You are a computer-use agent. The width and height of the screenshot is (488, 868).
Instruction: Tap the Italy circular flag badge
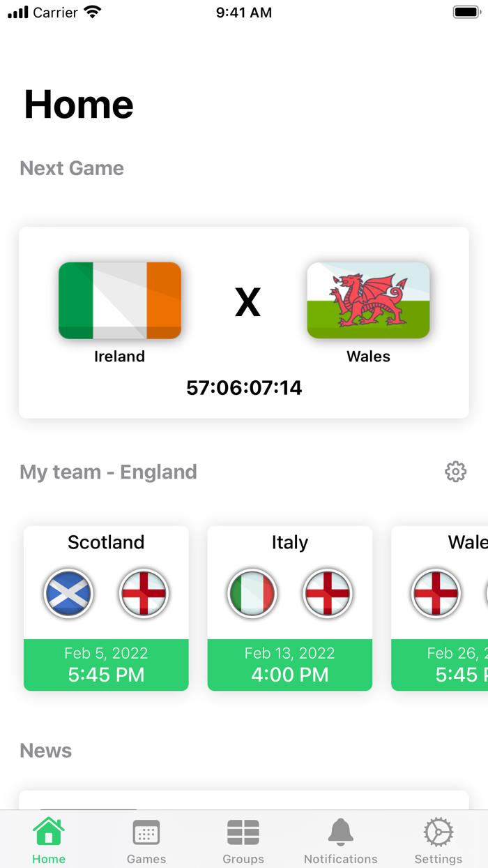pyautogui.click(x=252, y=594)
